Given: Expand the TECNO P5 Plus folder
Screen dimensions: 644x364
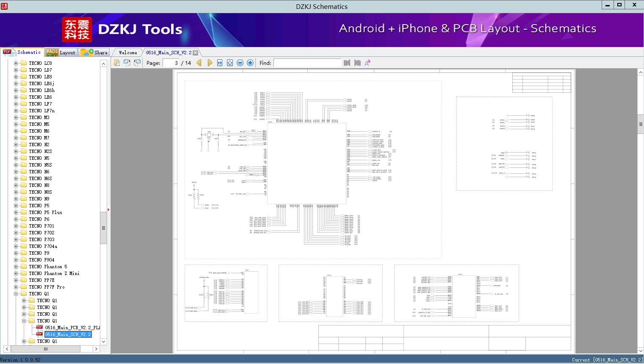Looking at the screenshot, I should click(x=16, y=212).
